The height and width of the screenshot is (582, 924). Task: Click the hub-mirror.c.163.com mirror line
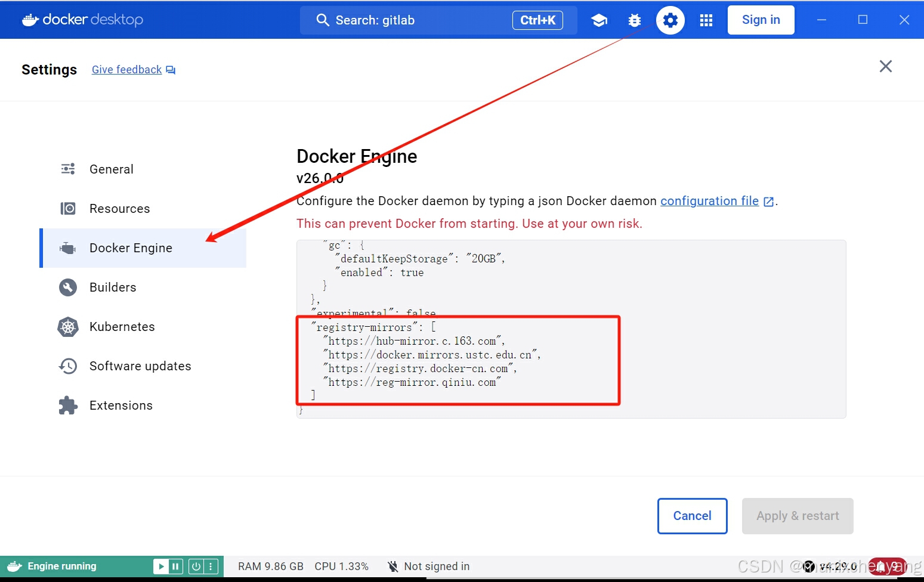[414, 341]
